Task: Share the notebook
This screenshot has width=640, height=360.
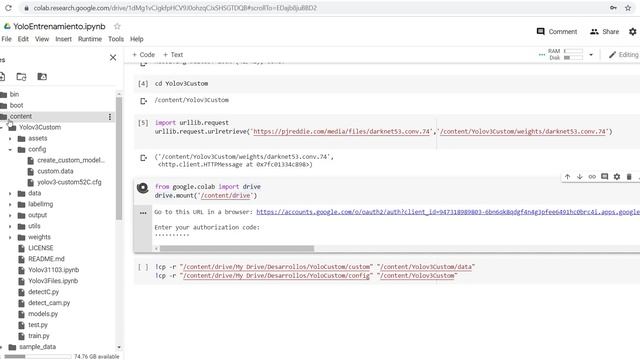Action: pyautogui.click(x=604, y=31)
